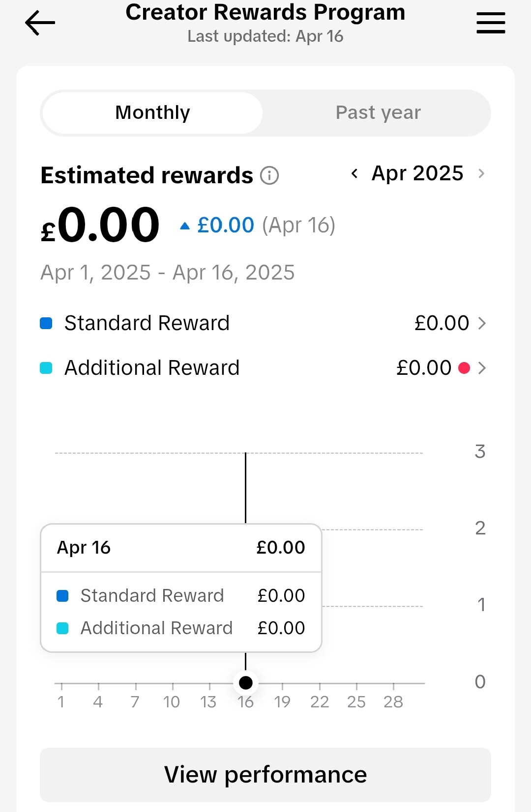Go back using the left arrow icon
The image size is (531, 812).
[x=40, y=23]
